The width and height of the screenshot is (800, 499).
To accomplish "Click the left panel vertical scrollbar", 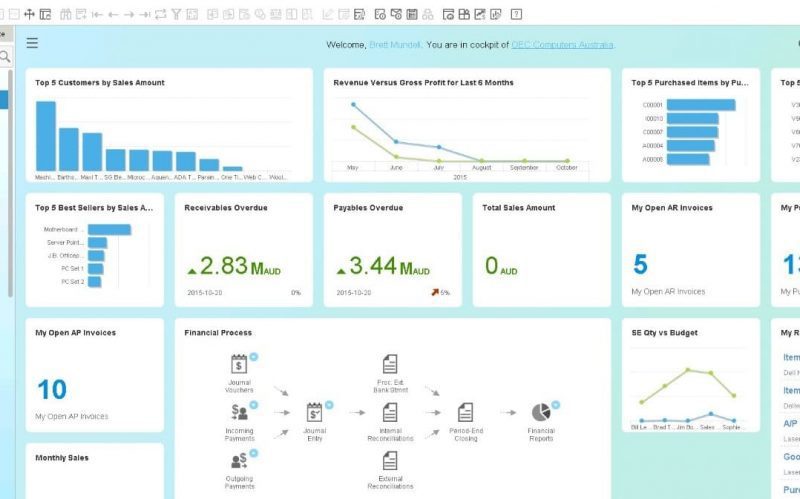I will coord(10,184).
